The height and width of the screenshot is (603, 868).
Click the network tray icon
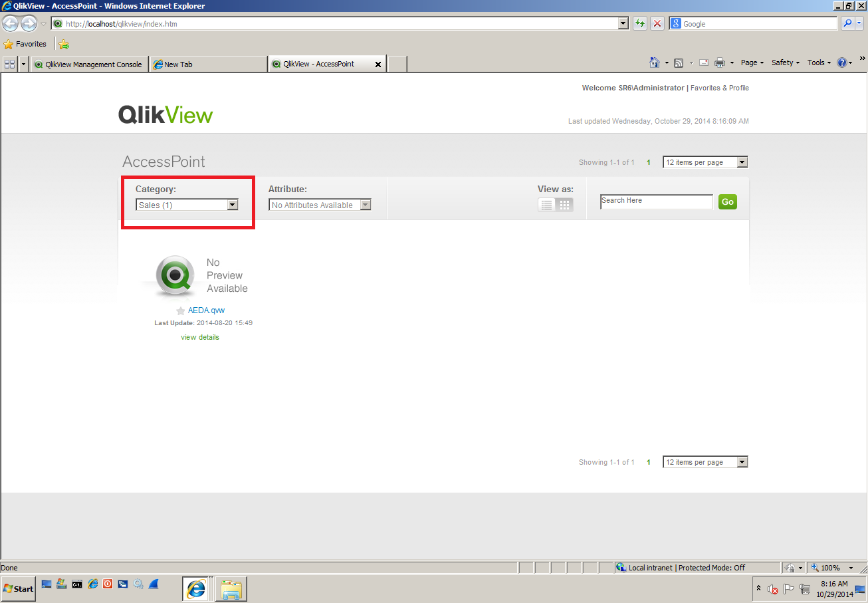[x=804, y=589]
